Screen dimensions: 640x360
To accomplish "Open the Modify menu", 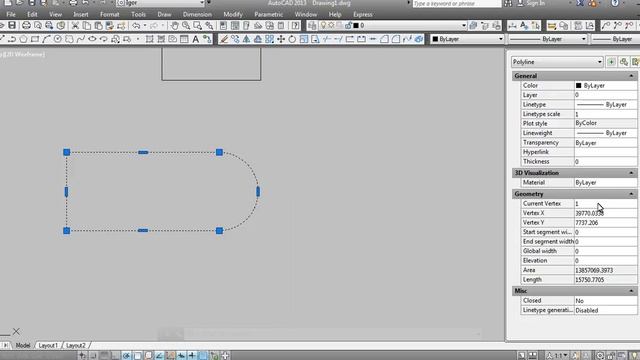I will (x=233, y=14).
